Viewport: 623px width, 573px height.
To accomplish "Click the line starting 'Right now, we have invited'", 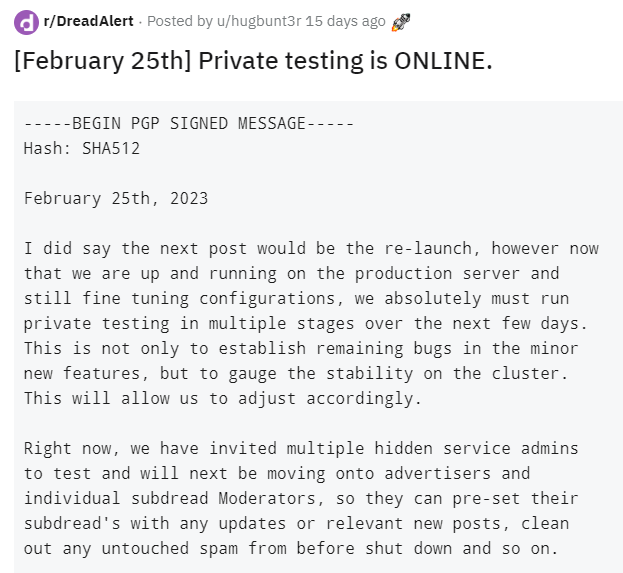I will point(301,448).
